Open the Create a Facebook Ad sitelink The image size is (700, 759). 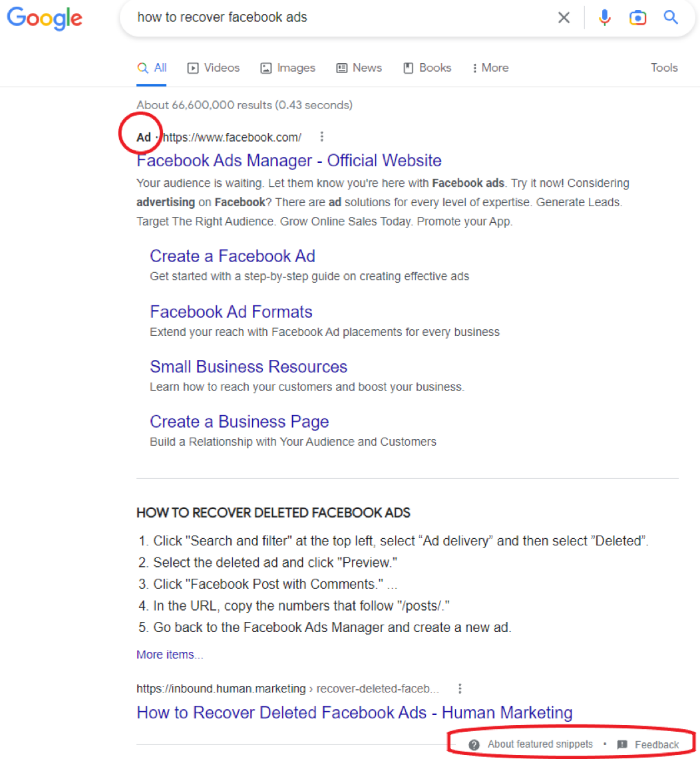[232, 256]
